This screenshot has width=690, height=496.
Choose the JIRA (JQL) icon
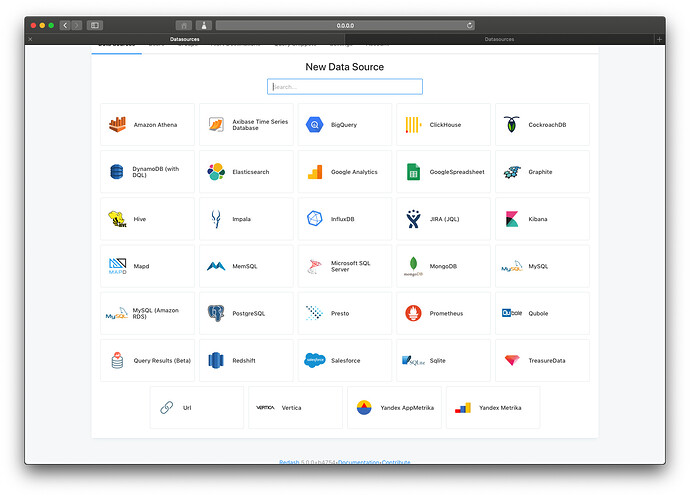pos(413,219)
